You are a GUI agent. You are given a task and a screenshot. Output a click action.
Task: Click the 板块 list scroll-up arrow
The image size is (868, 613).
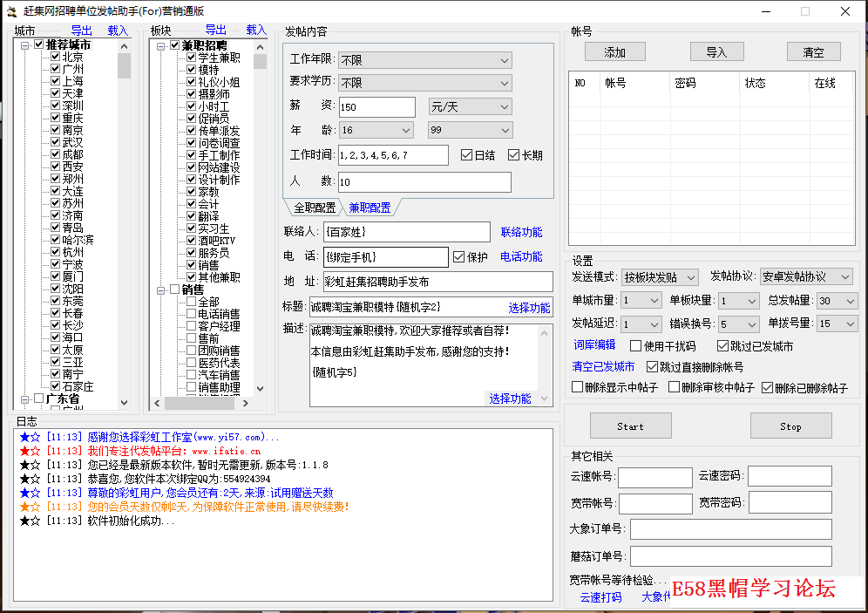260,45
